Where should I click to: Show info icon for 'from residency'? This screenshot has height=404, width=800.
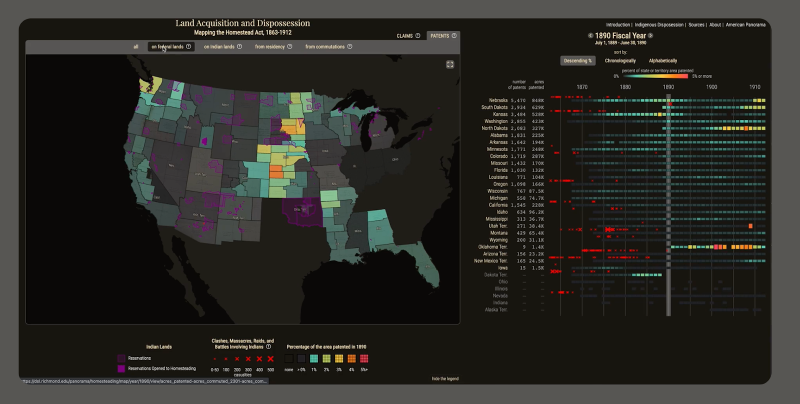pyautogui.click(x=289, y=46)
